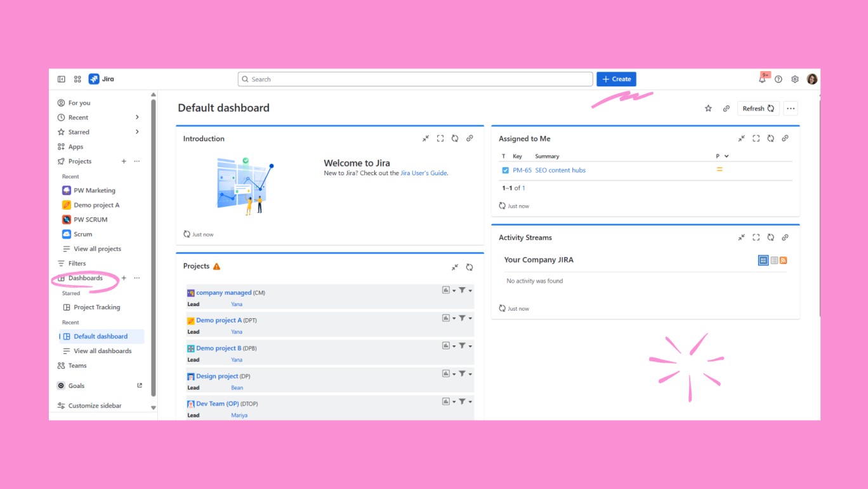This screenshot has height=489, width=868.
Task: Minimize the Assigned to Me gadget
Action: (741, 138)
